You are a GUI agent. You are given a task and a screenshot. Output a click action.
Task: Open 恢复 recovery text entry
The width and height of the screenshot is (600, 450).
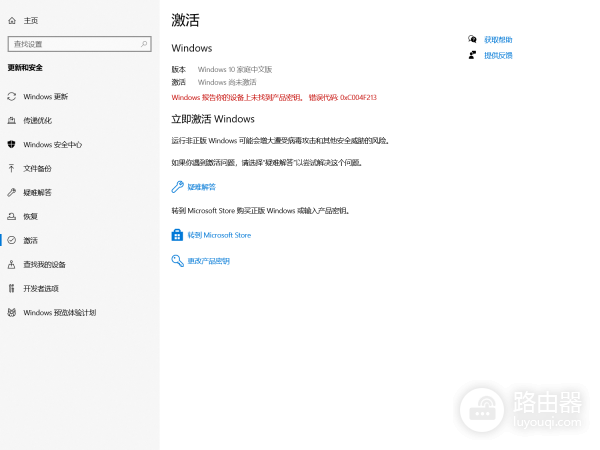[30, 217]
